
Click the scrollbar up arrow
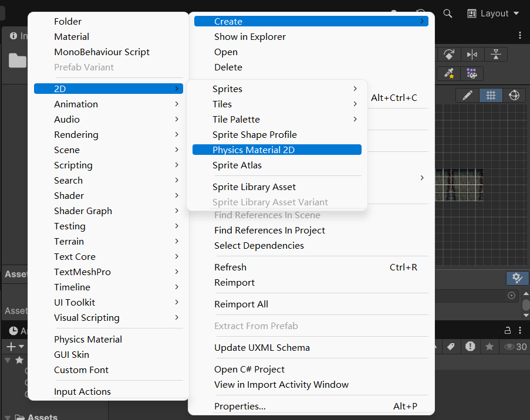tap(526, 294)
